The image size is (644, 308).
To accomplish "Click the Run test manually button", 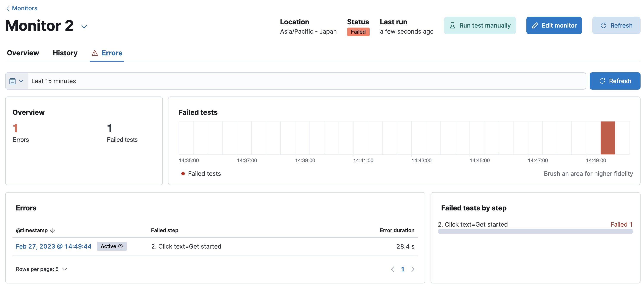I will coord(479,25).
